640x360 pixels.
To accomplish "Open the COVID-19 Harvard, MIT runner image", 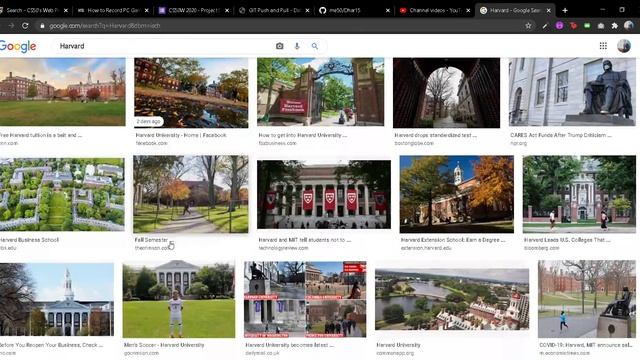I will [587, 299].
